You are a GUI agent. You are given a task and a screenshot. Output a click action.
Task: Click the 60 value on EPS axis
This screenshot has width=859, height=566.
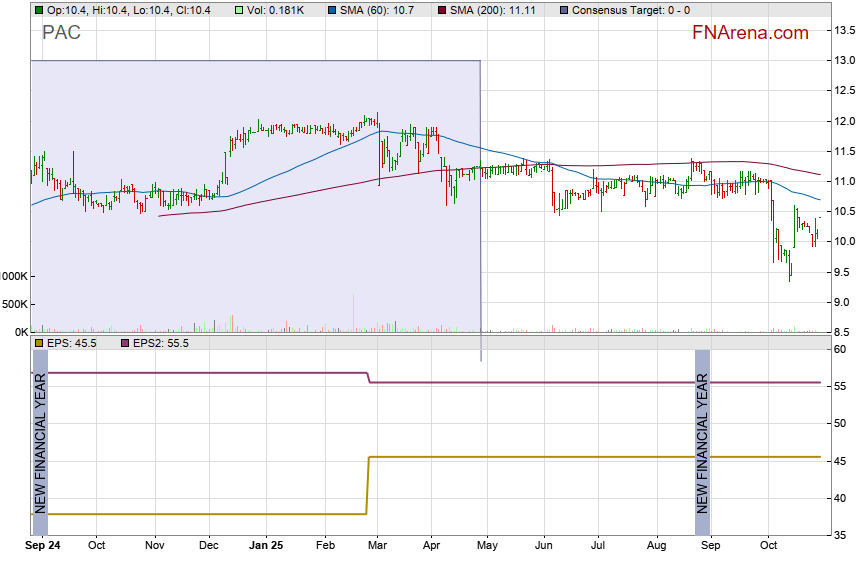pos(841,349)
